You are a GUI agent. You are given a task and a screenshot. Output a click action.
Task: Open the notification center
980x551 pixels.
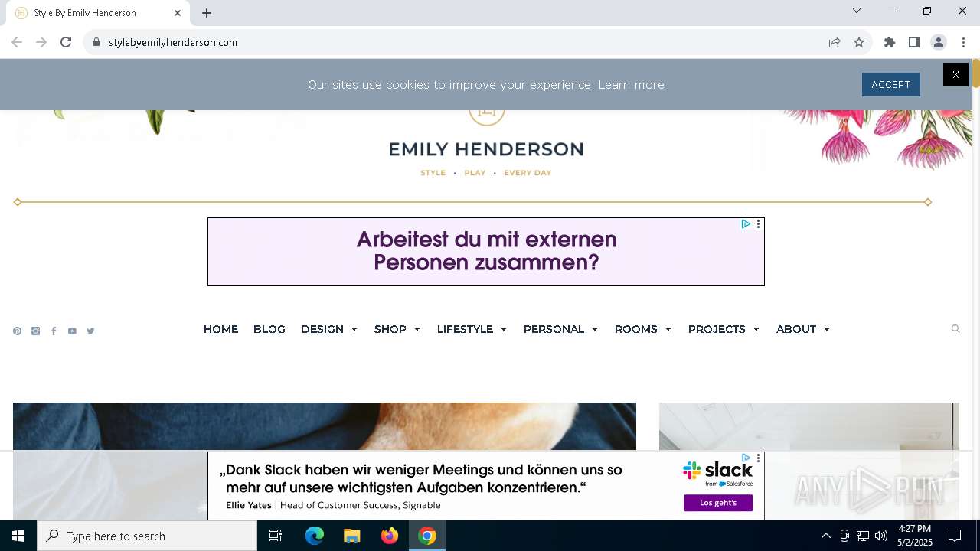coord(955,536)
